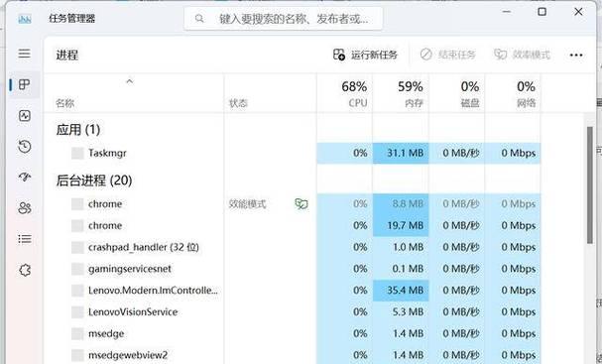Viewport: 602px width, 364px height.
Task: Click the 运行新任务 button
Action: 365,55
